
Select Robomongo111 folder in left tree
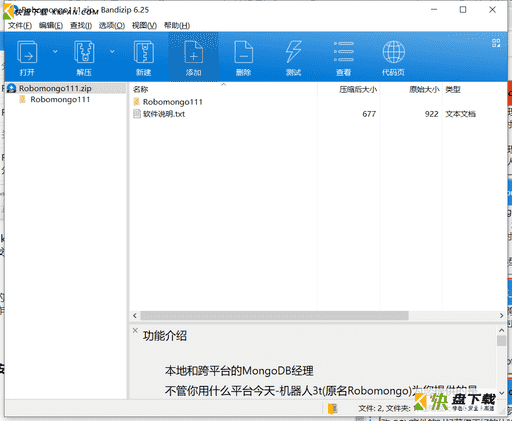pyautogui.click(x=60, y=99)
